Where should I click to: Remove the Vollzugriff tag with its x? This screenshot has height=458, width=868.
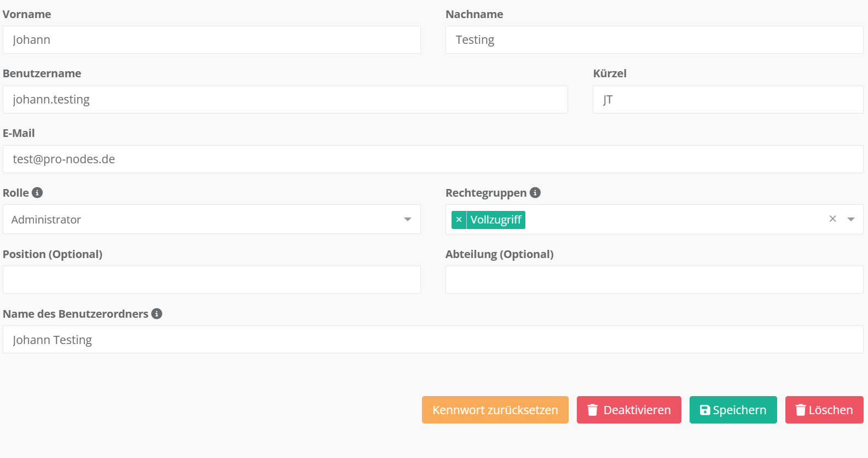pyautogui.click(x=459, y=220)
